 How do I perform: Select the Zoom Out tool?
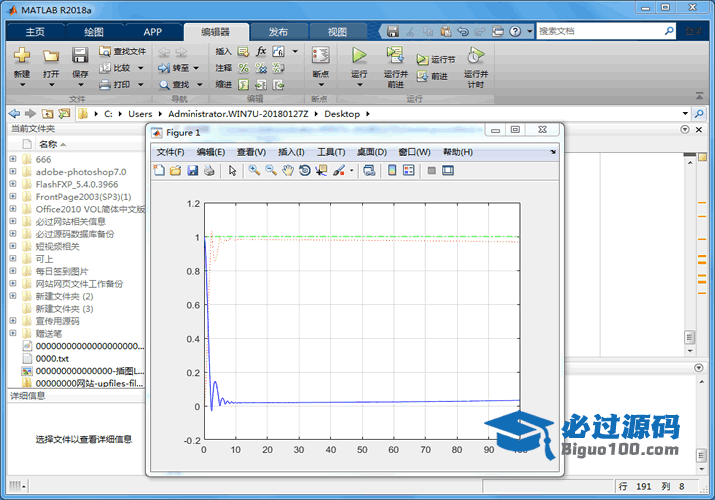pyautogui.click(x=271, y=170)
